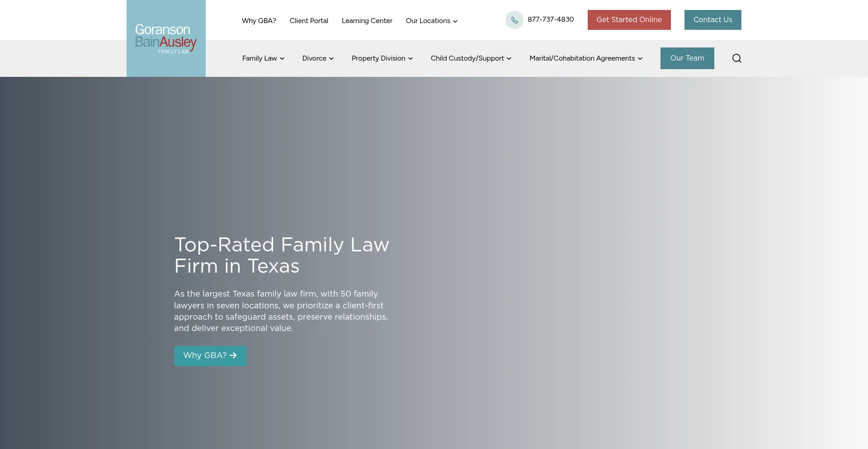Expand the Our Locations dropdown
Viewport: 868px width, 449px height.
pyautogui.click(x=431, y=20)
